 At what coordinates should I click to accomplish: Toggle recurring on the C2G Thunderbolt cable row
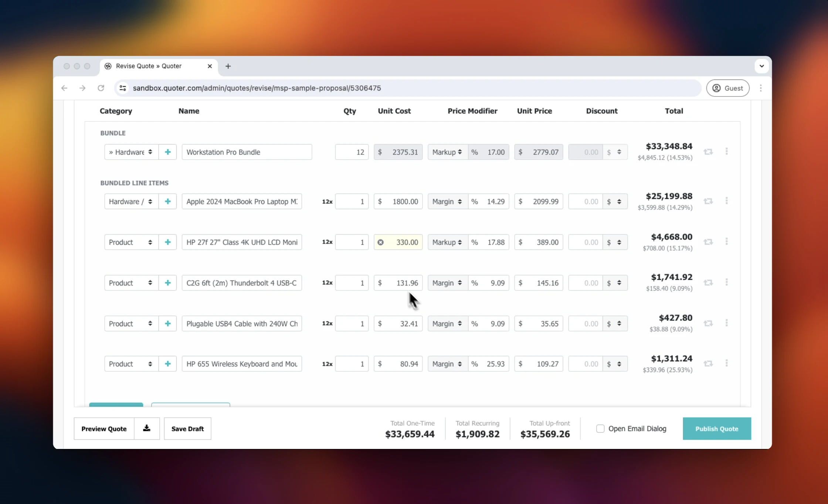point(709,282)
